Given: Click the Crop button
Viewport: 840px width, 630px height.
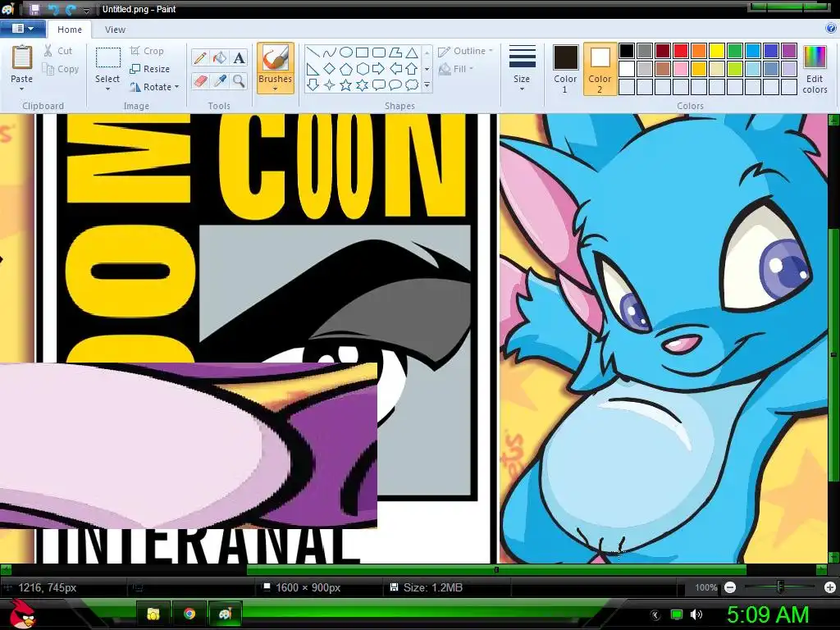Looking at the screenshot, I should 147,51.
